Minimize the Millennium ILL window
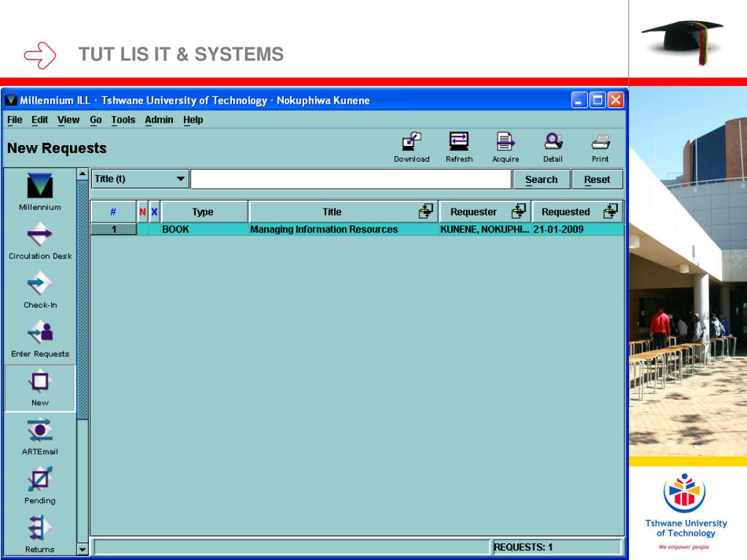The image size is (747, 560). (579, 100)
